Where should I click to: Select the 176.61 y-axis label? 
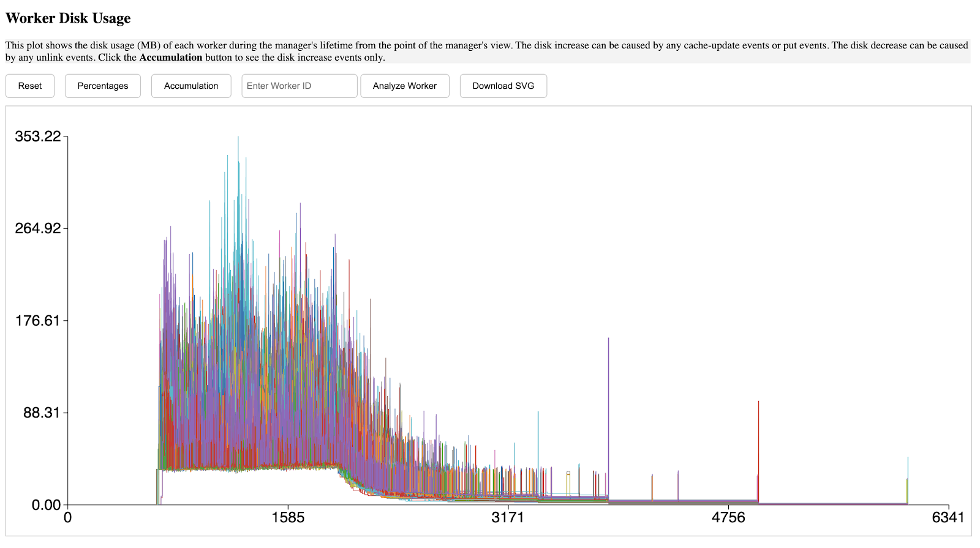point(38,321)
